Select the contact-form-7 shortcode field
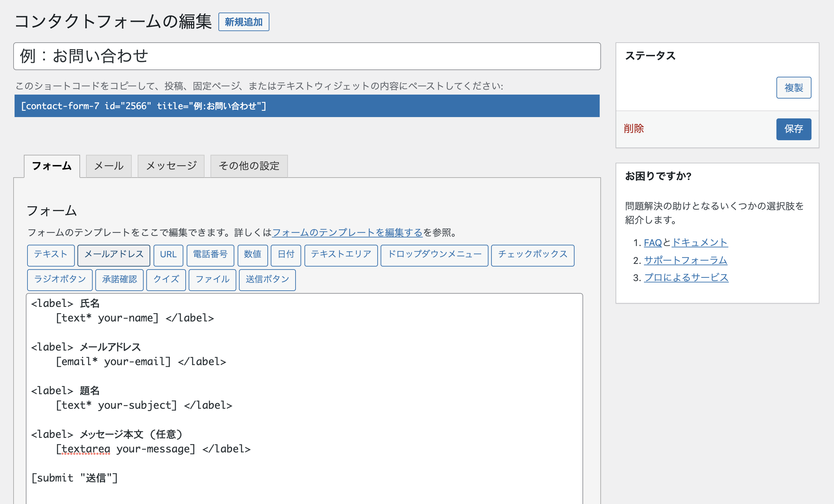 pyautogui.click(x=307, y=106)
